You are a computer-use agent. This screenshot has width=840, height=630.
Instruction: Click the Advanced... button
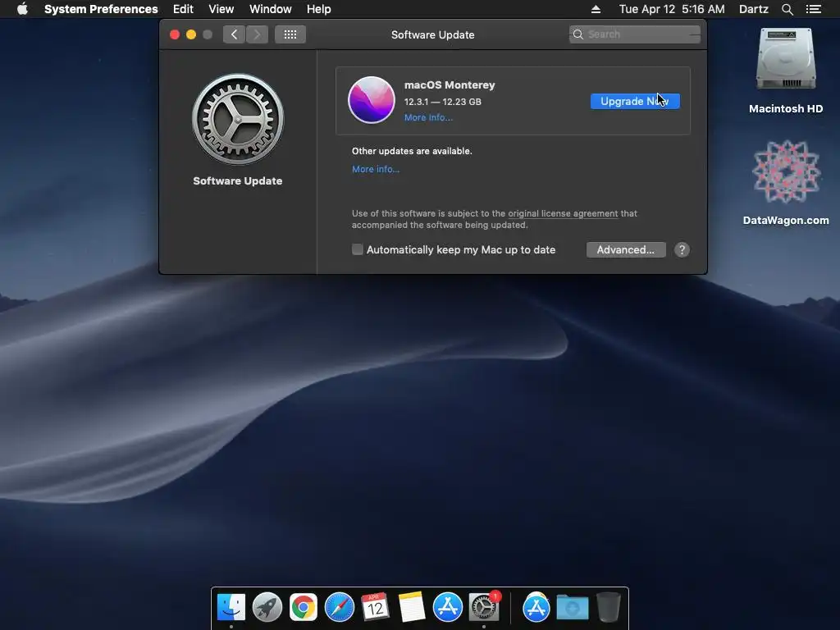pos(626,249)
